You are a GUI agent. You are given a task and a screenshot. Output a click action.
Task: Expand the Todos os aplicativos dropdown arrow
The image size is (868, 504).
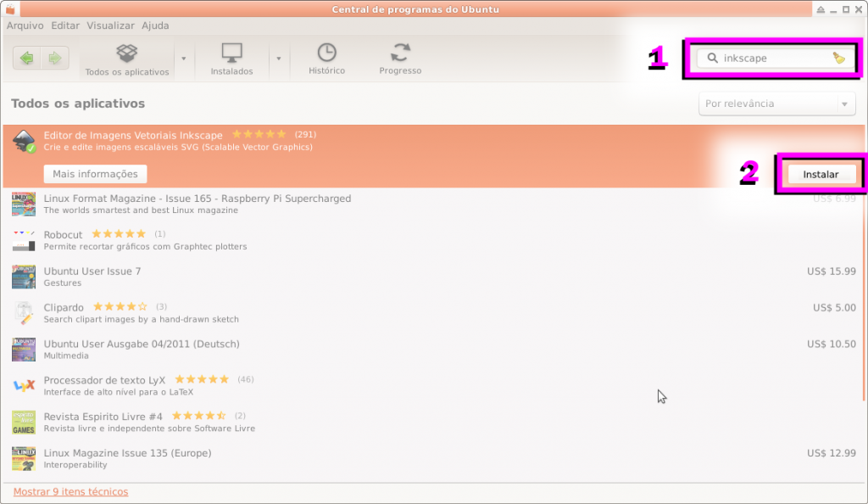pos(184,59)
